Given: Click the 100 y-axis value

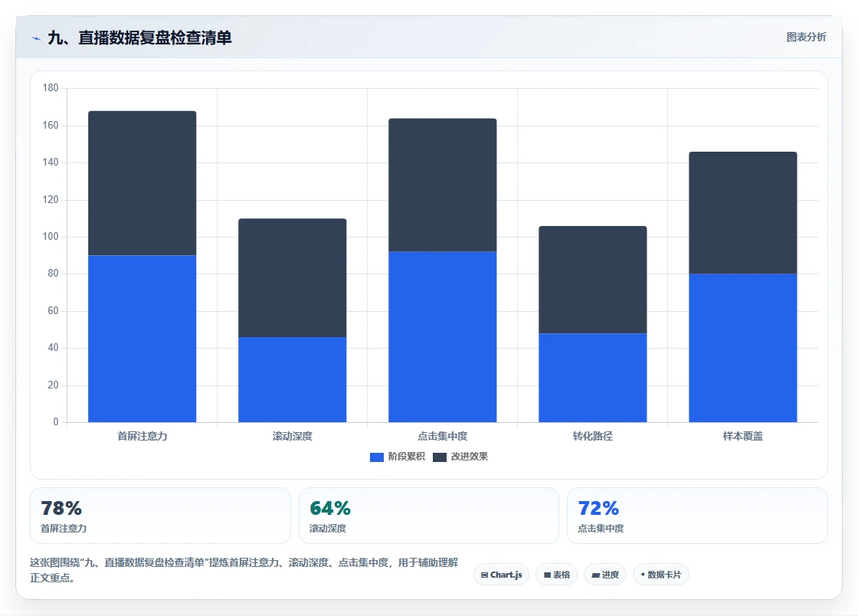Looking at the screenshot, I should point(51,236).
